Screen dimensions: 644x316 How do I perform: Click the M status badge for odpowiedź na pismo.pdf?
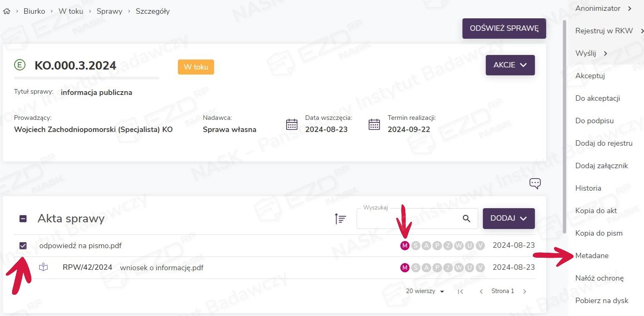click(404, 246)
